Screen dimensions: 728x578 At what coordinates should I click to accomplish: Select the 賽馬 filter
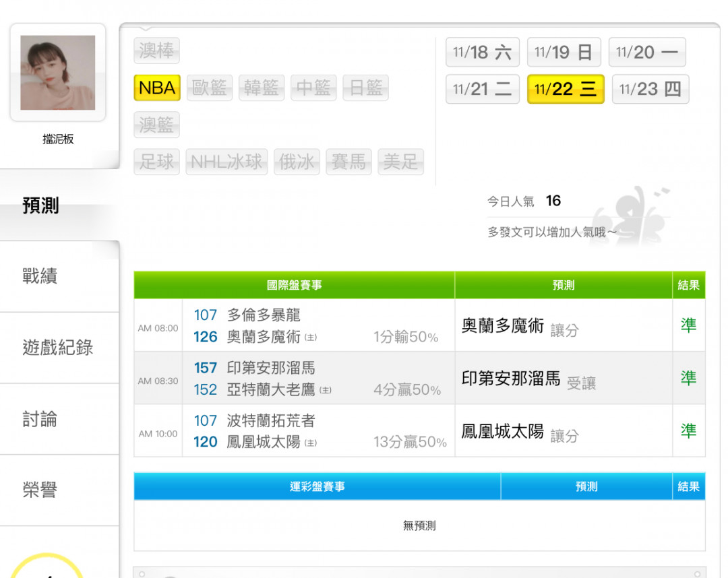[348, 162]
